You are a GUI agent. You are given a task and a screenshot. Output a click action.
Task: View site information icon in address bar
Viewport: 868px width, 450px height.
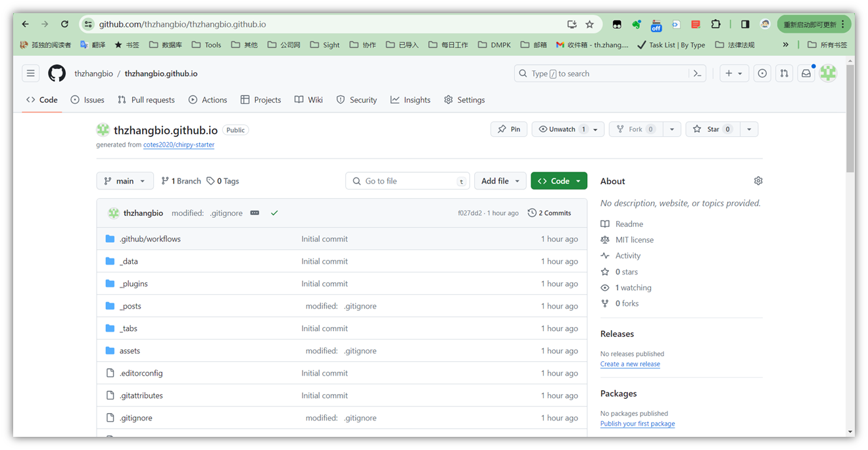pyautogui.click(x=89, y=24)
